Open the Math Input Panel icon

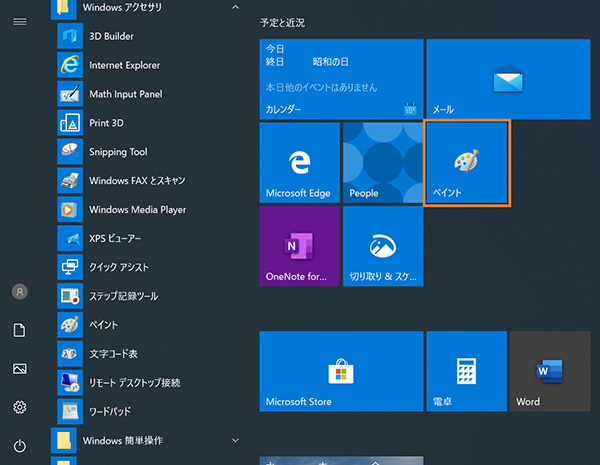click(70, 94)
